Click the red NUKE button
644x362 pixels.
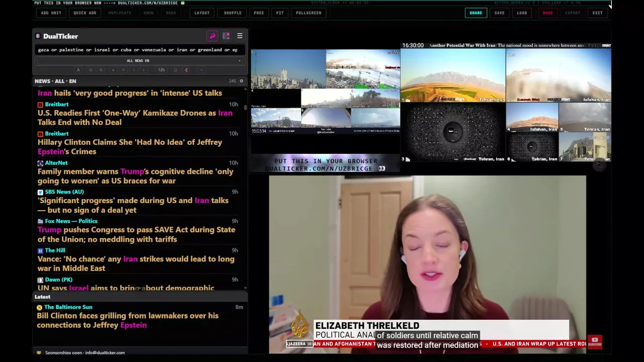tap(547, 13)
